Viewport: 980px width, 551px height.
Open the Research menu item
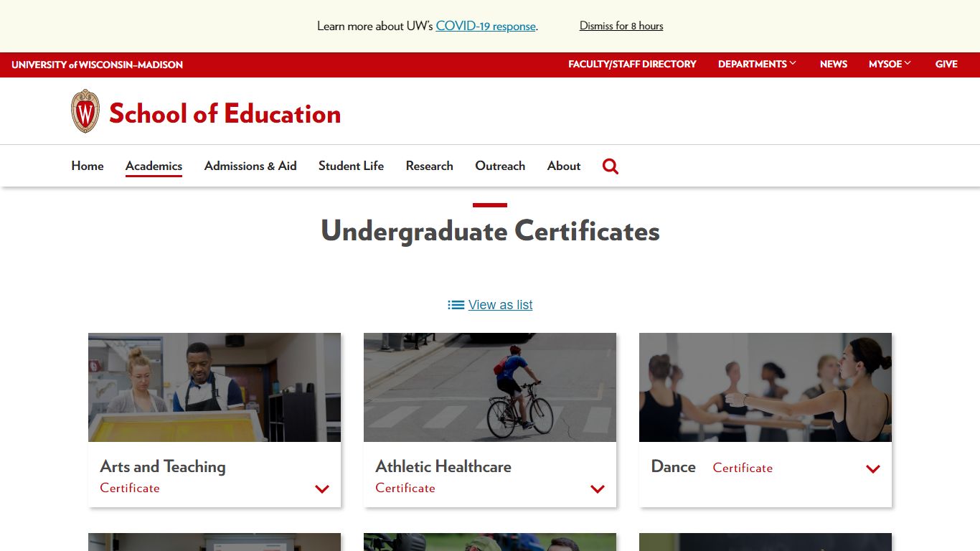click(x=429, y=166)
